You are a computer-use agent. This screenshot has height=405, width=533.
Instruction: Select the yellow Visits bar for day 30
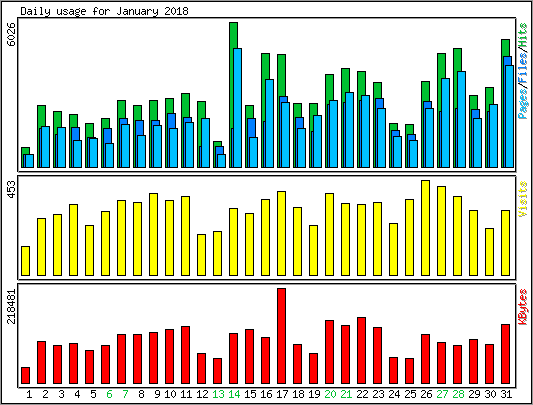coord(489,252)
